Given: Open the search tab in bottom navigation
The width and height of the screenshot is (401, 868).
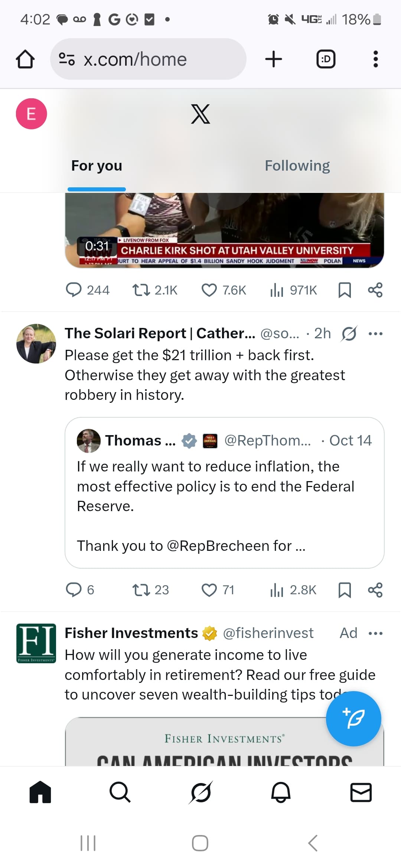Looking at the screenshot, I should click(120, 792).
